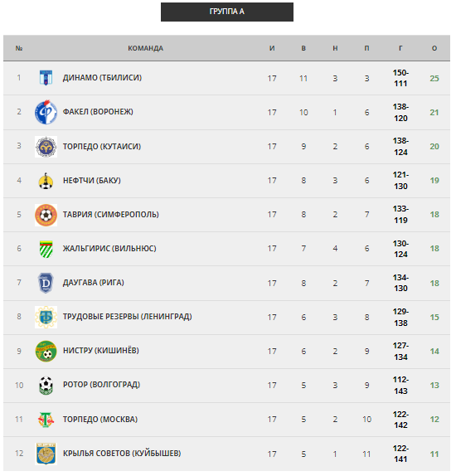Click the Ротор (Волгоград) ball logo
456x476 pixels.
(46, 386)
